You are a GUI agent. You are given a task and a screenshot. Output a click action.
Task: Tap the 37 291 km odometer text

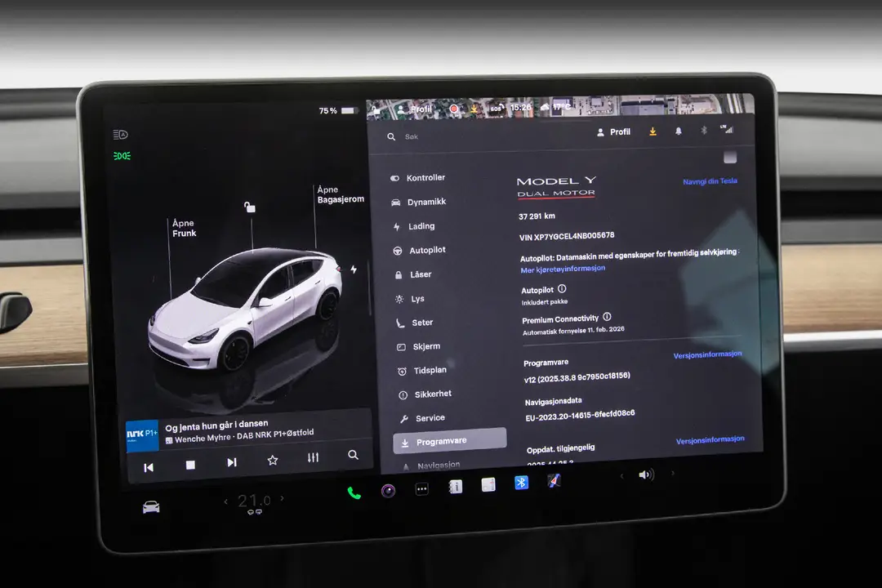(537, 216)
